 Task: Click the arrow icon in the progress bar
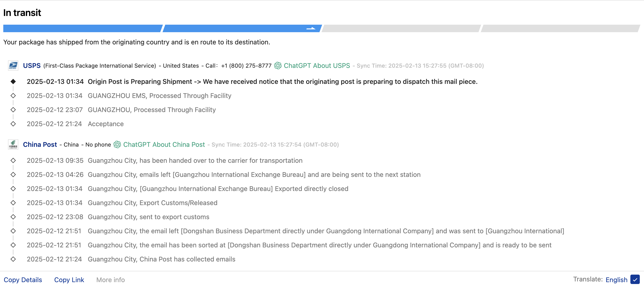[311, 28]
